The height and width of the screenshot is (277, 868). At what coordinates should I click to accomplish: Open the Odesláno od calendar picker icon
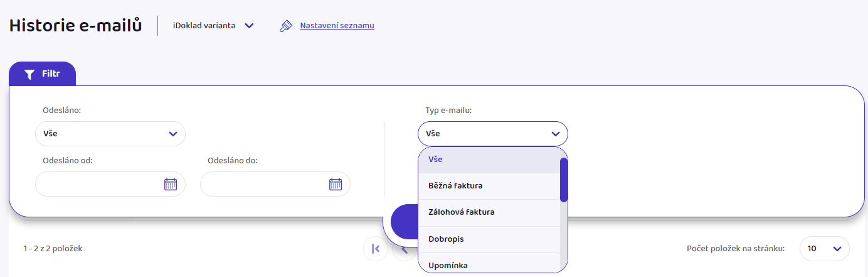pyautogui.click(x=171, y=184)
